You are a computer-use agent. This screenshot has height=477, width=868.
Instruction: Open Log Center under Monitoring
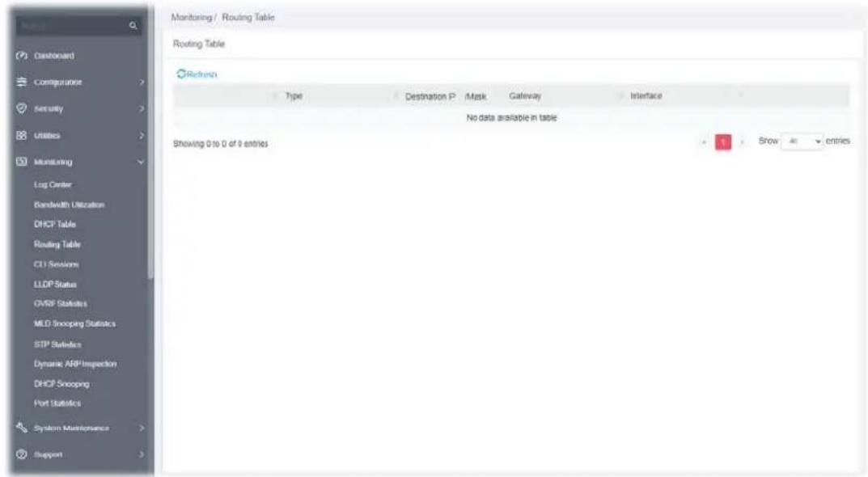53,185
